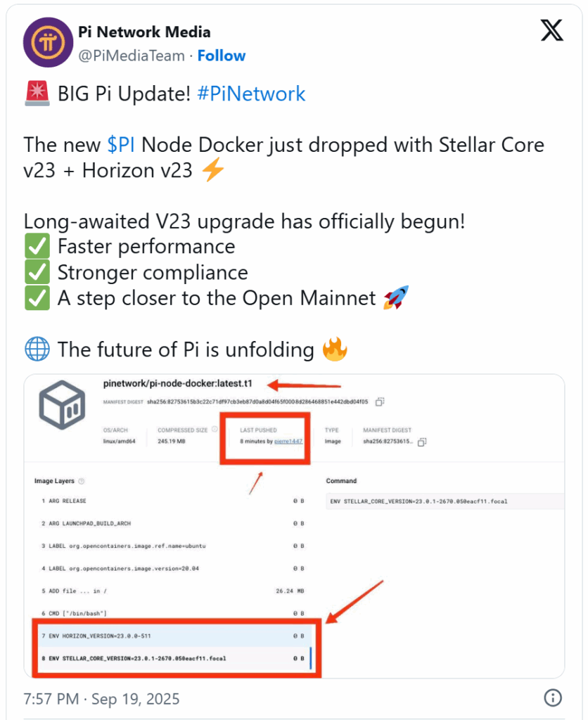Copy the short manifest digest sha256:82753615
The height and width of the screenshot is (720, 588).
pyautogui.click(x=422, y=442)
